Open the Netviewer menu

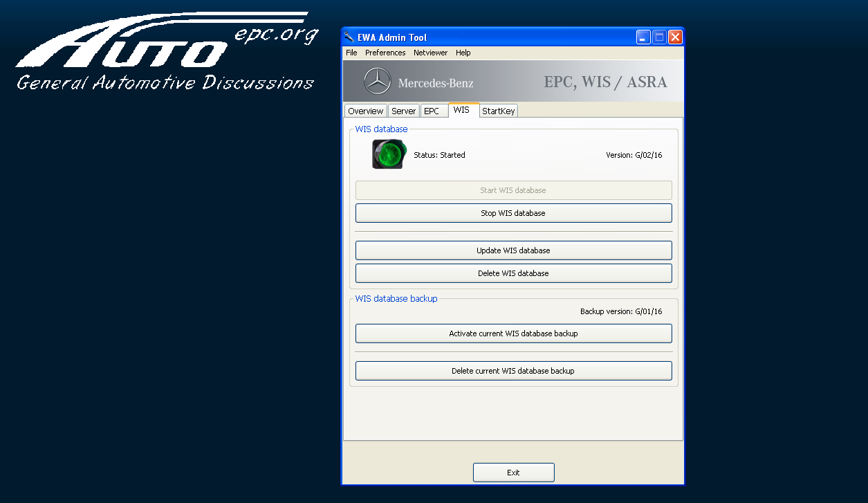click(x=430, y=53)
